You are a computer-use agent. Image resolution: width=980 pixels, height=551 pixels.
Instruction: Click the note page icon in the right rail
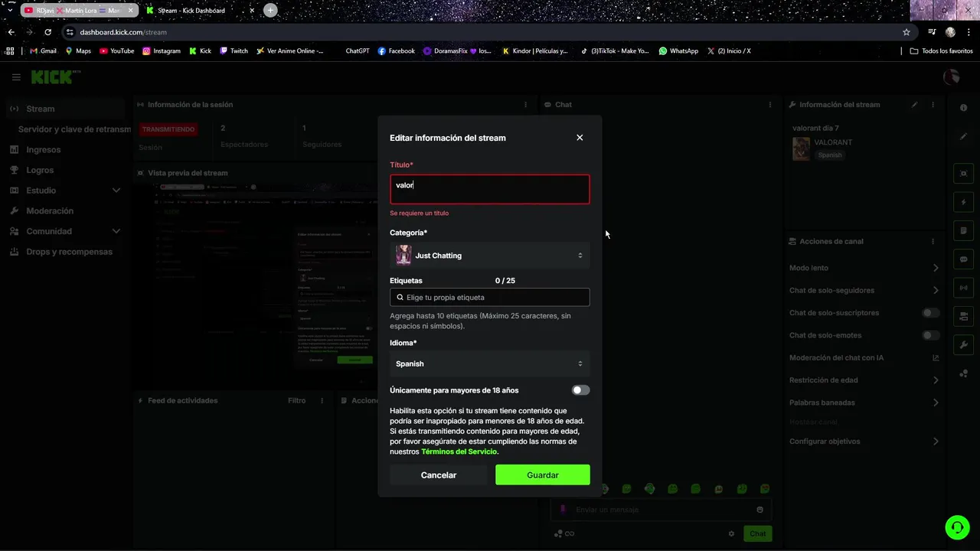[963, 230]
